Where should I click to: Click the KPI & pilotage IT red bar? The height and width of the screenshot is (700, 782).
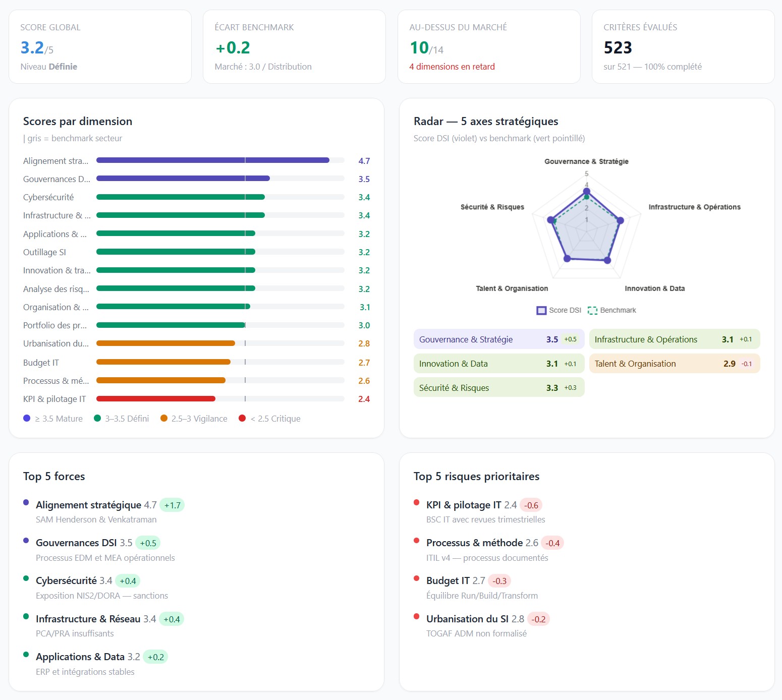pos(156,398)
